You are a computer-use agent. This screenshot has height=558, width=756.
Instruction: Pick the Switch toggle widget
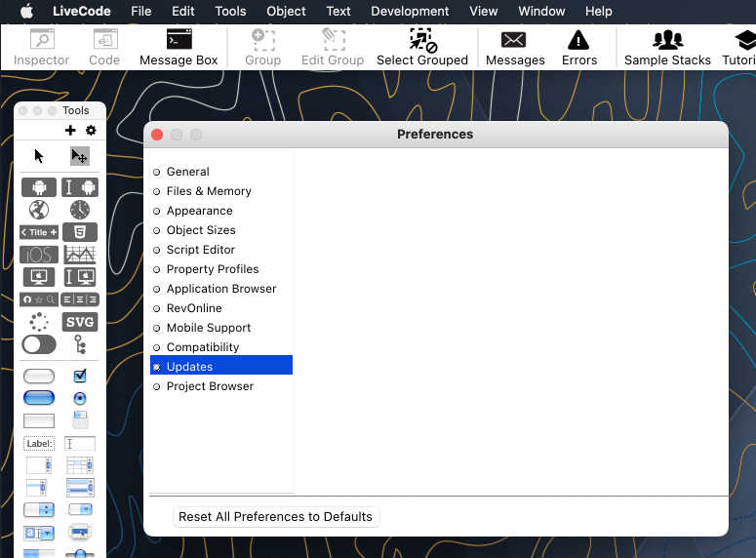coord(39,344)
